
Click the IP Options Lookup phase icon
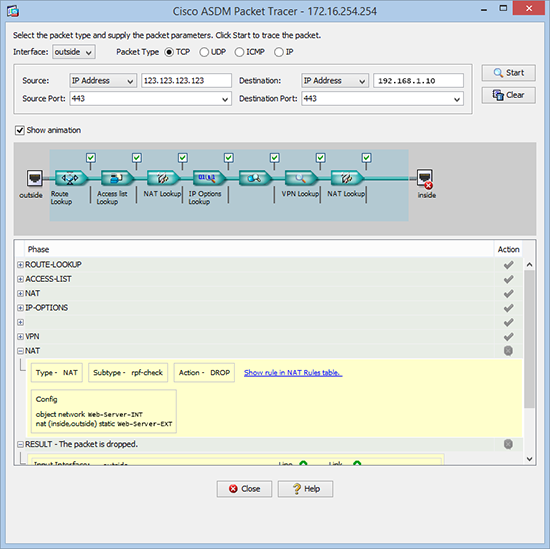[x=209, y=178]
